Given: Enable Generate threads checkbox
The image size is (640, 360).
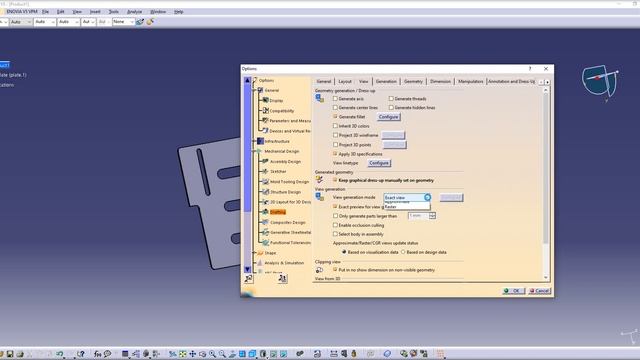Looking at the screenshot, I should 391,98.
